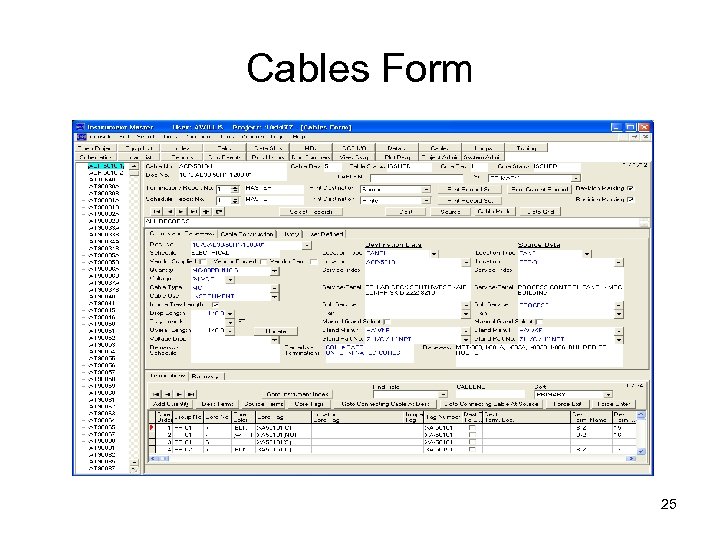Click the terminations grid scroll-down arrow
The width and height of the screenshot is (720, 540).
pos(641,451)
